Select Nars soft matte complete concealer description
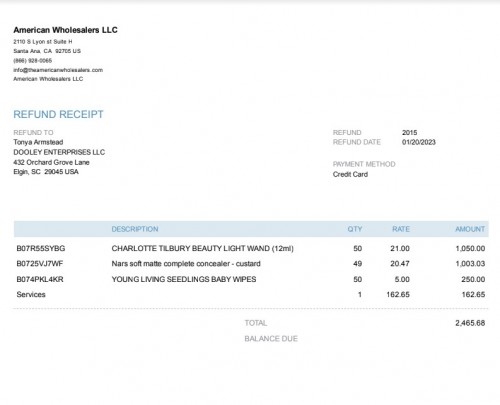Image resolution: width=500 pixels, height=405 pixels. tap(186, 264)
